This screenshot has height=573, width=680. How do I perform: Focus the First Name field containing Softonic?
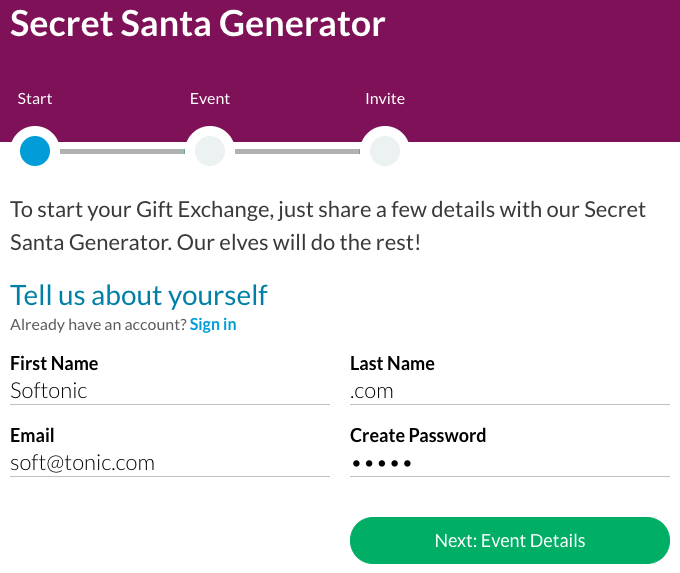point(169,391)
